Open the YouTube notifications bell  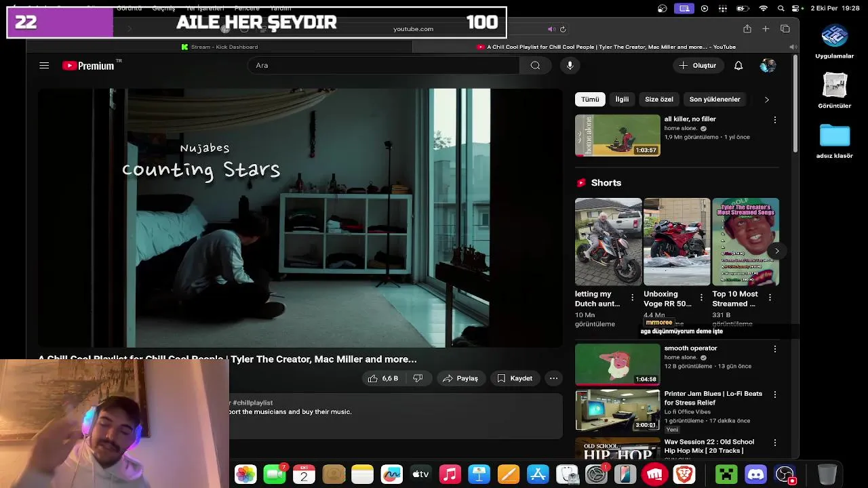[738, 65]
